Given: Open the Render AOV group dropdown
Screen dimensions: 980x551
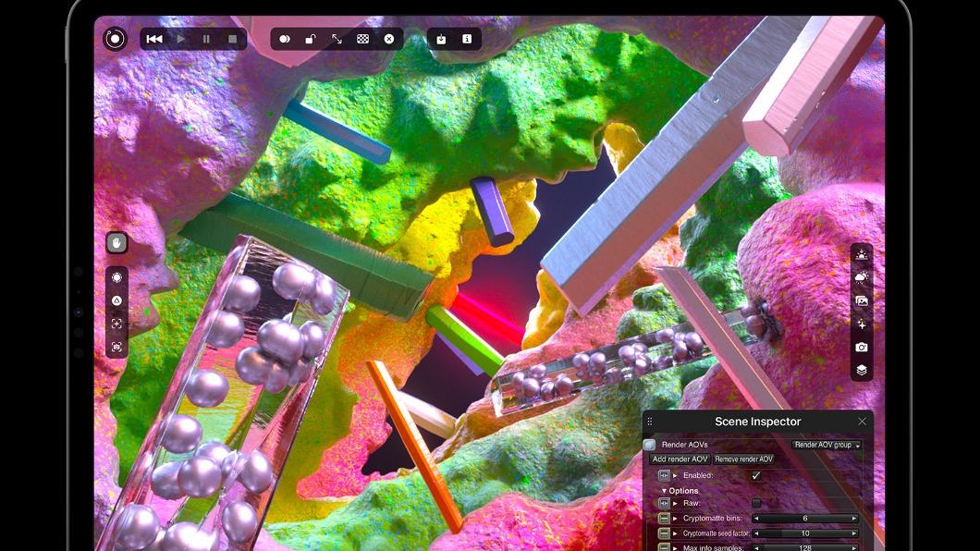Looking at the screenshot, I should (x=827, y=445).
